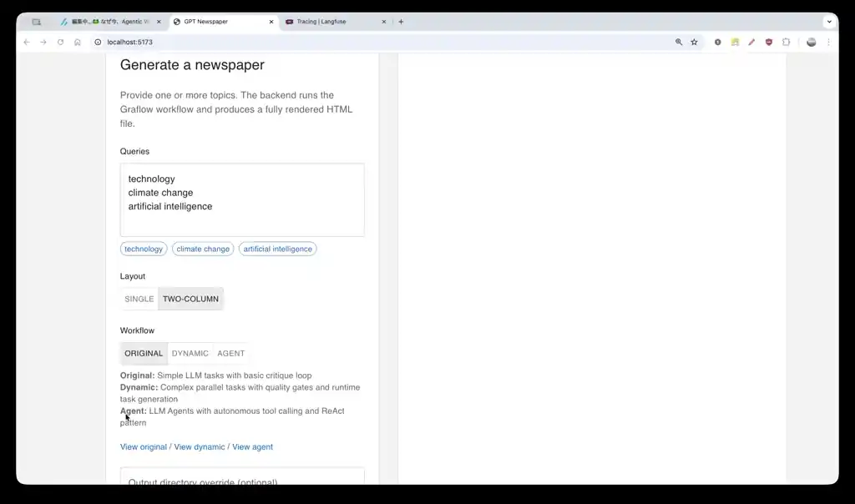Viewport: 855px width, 504px height.
Task: Click the Workflow label
Action: [x=138, y=330]
